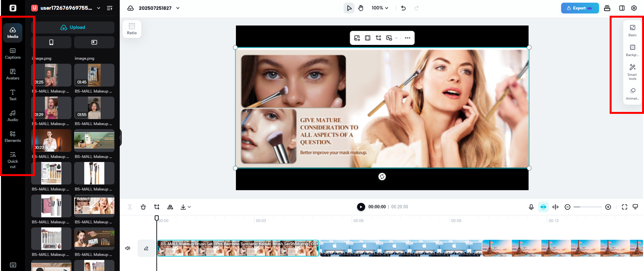Open the Ratio canvas button

click(132, 29)
